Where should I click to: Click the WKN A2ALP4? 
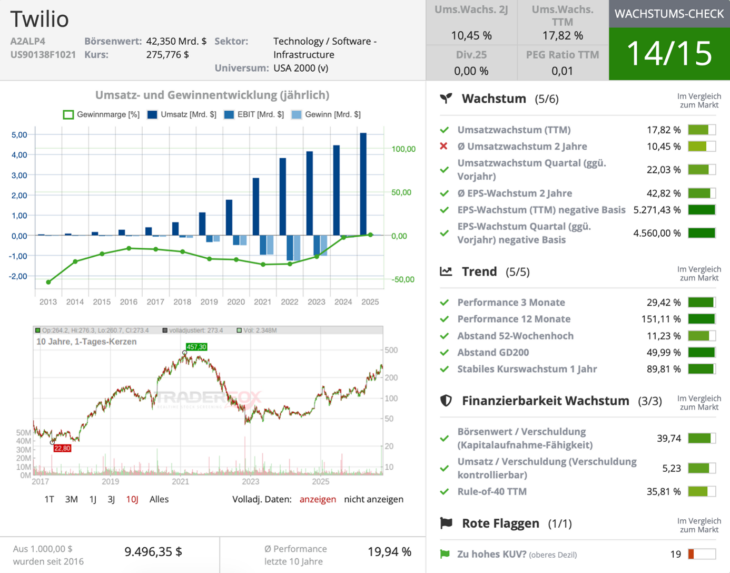(x=27, y=41)
